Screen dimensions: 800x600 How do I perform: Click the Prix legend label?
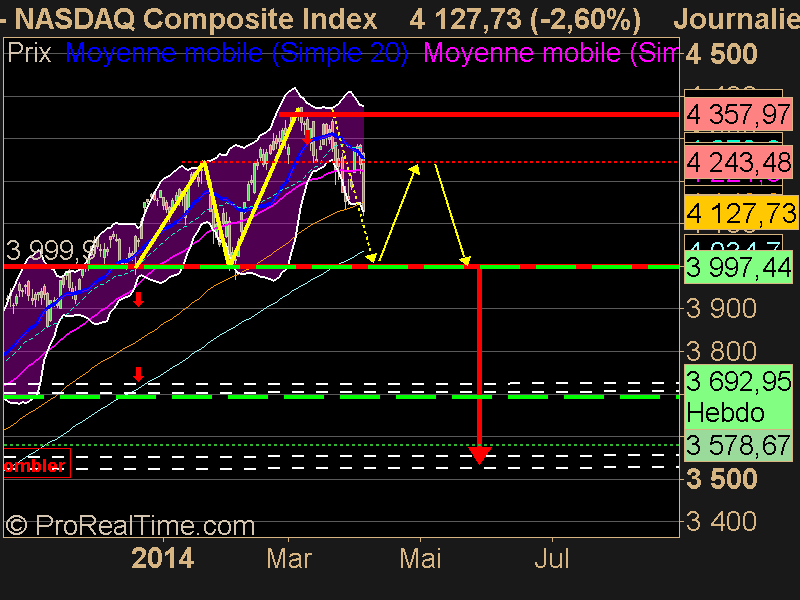tap(29, 53)
